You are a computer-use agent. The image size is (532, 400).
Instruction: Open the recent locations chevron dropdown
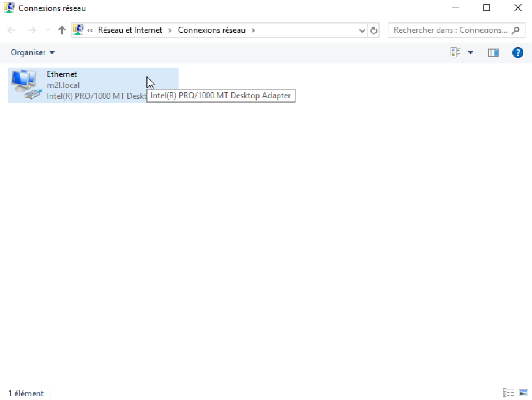(x=47, y=30)
